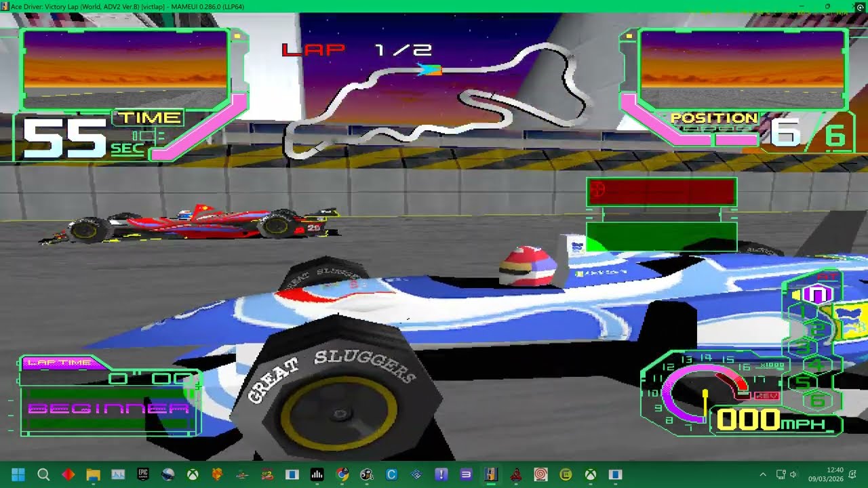Image resolution: width=868 pixels, height=488 pixels.
Task: Click the BEGINNER difficulty text
Action: pyautogui.click(x=108, y=409)
